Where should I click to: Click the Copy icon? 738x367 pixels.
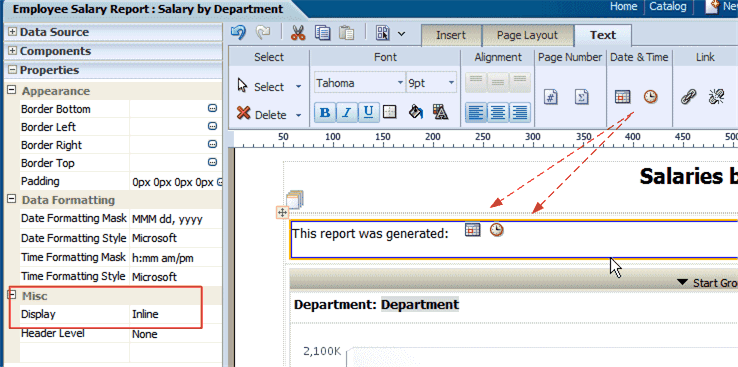pos(323,33)
